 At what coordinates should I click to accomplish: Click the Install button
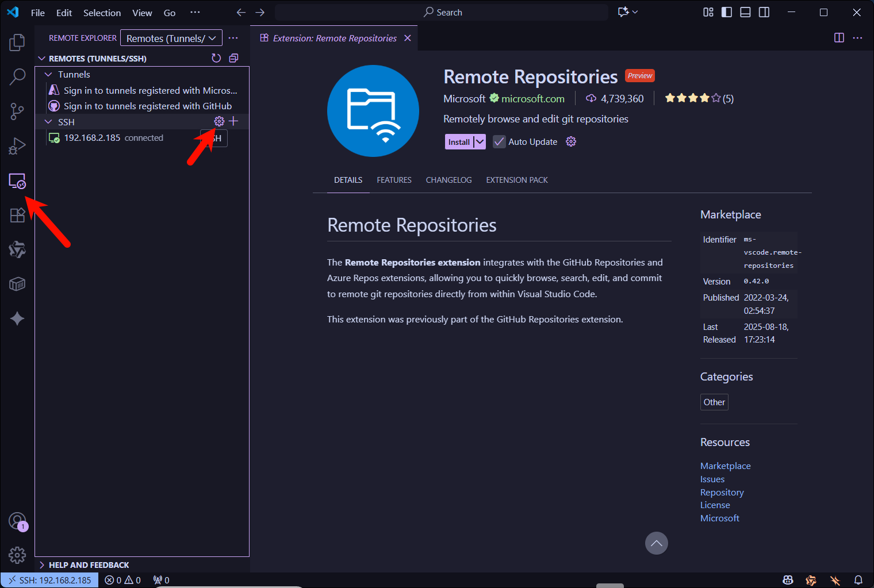coord(459,142)
